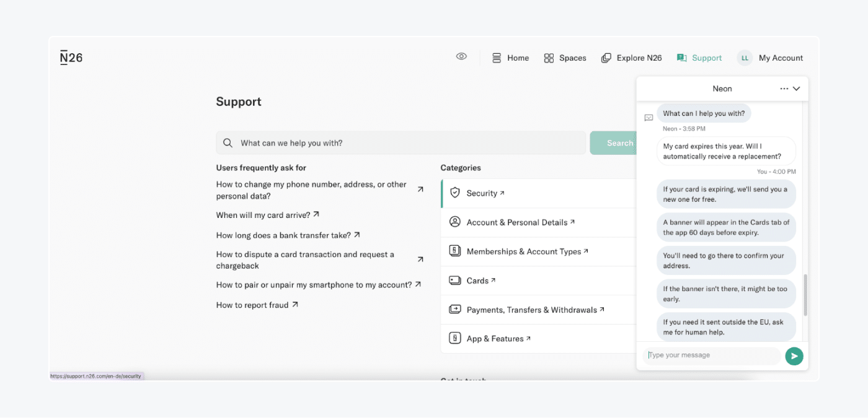Click the Neon chat title
The height and width of the screenshot is (418, 868).
722,89
